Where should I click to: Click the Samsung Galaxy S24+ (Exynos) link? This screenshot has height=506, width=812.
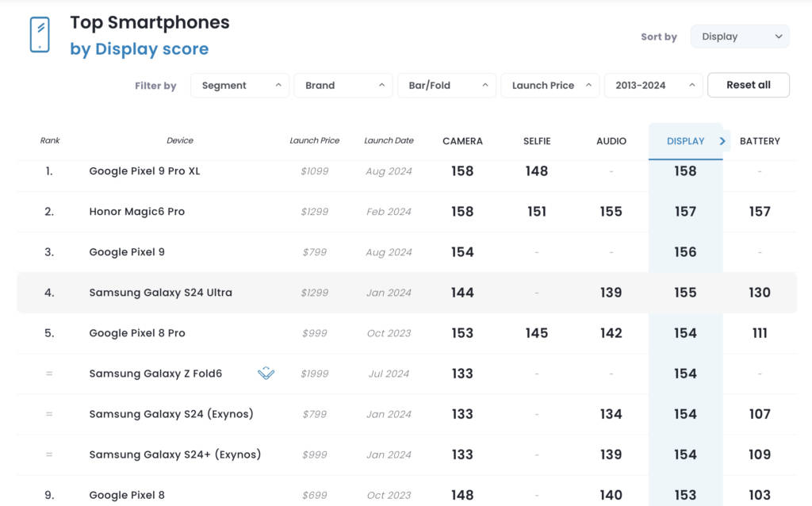(x=174, y=454)
